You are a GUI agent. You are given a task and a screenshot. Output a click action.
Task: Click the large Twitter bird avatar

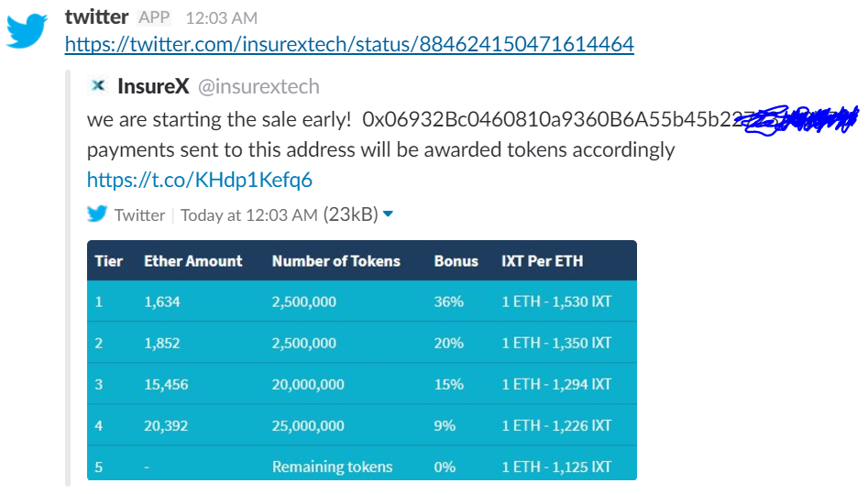tap(27, 31)
